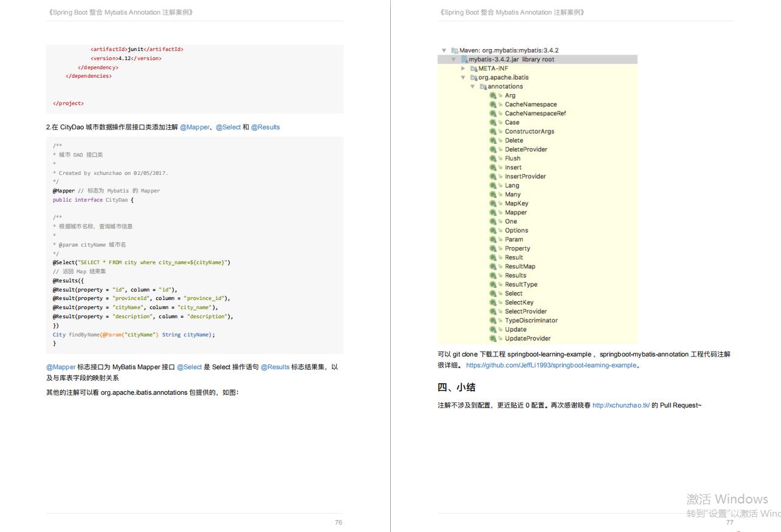Click the DeleteProvider annotation icon
Screen dimensions: 781x532
tap(493, 149)
